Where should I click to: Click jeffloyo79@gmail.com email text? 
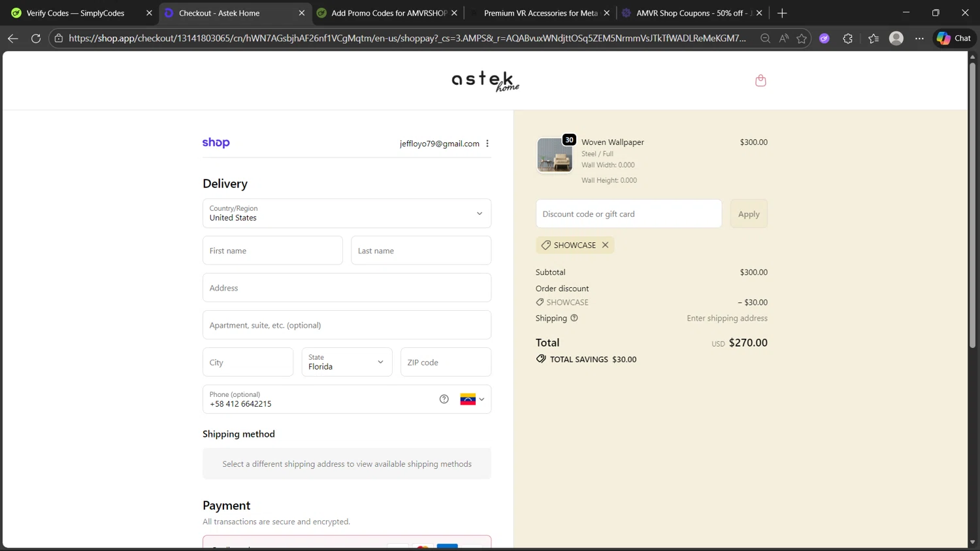[440, 144]
